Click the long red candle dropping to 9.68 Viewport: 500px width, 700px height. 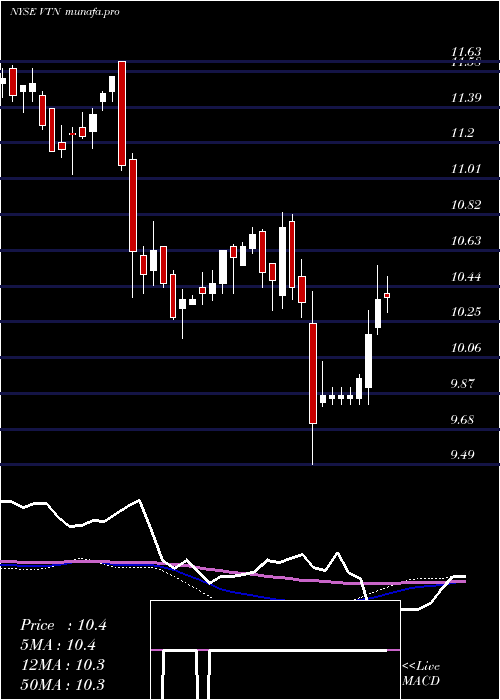[x=312, y=373]
